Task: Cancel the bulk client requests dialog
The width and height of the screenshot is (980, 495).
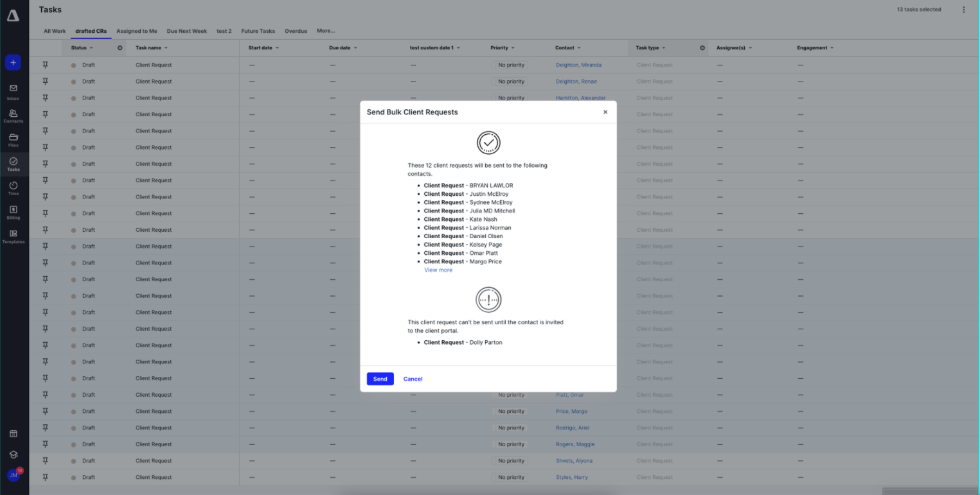Action: pos(413,379)
